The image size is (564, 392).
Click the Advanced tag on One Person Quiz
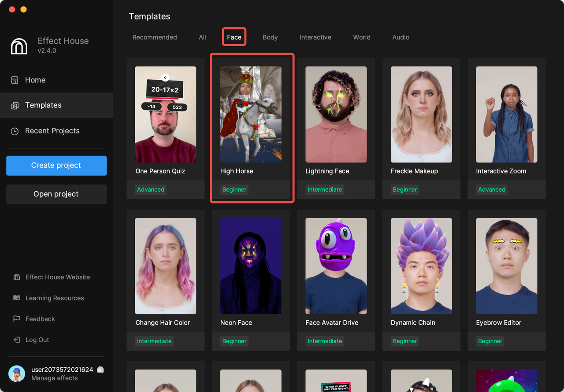click(x=151, y=190)
